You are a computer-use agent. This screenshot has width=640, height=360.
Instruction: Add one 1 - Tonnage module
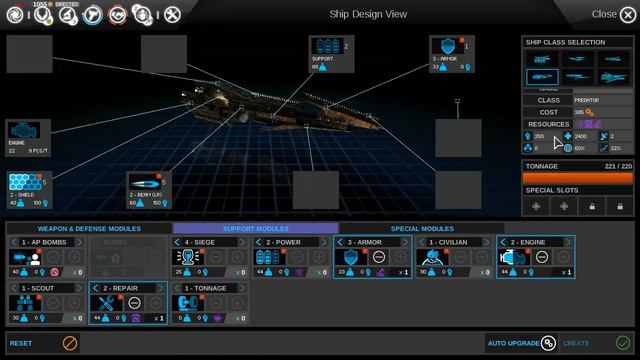(237, 303)
